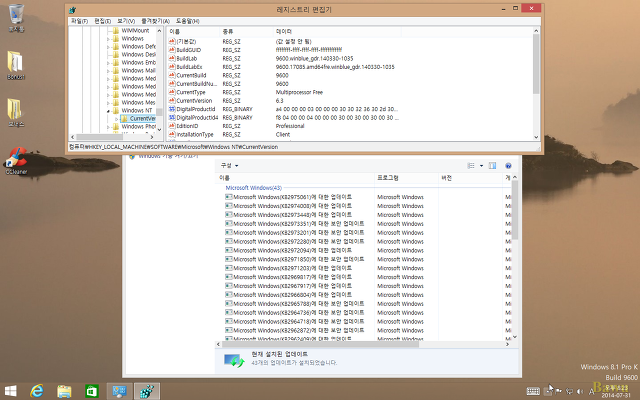Image resolution: width=640 pixels, height=400 pixels.
Task: Expand the Windows Mail tree node
Action: [109, 71]
